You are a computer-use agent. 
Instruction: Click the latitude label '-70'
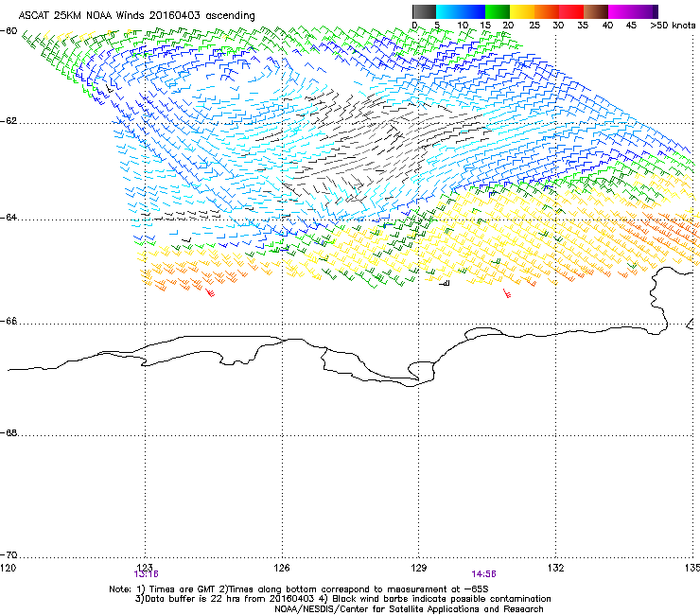9,554
